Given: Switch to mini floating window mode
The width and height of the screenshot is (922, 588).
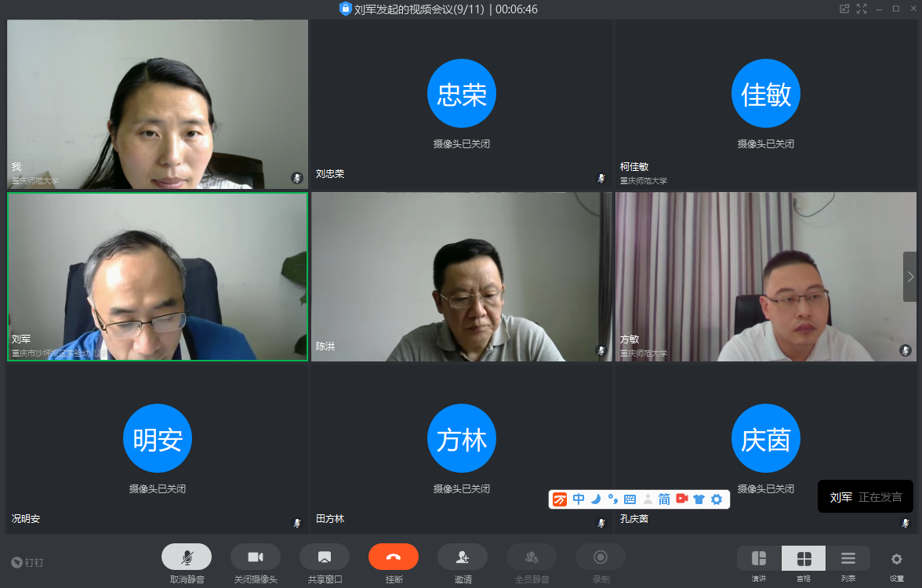Looking at the screenshot, I should (x=844, y=9).
